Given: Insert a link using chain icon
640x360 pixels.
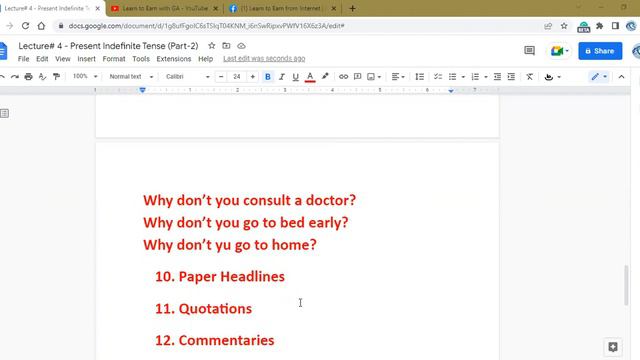Looking at the screenshot, I should 343,77.
